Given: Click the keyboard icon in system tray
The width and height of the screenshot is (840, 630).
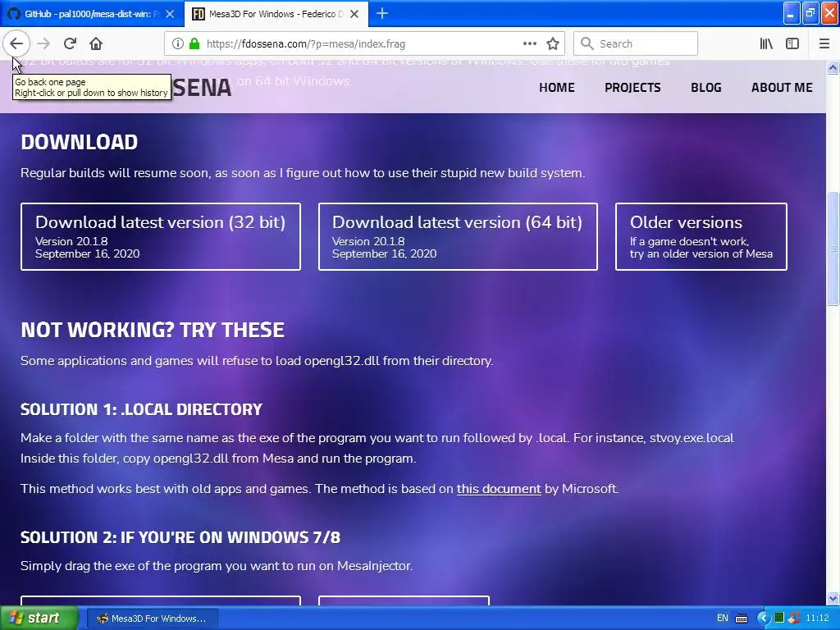Looking at the screenshot, I should pos(742,619).
